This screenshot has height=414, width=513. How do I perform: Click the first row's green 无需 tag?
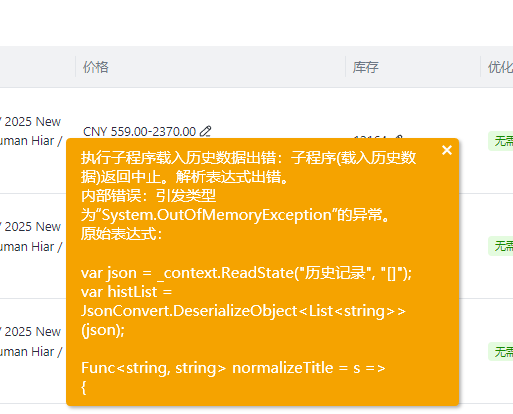pyautogui.click(x=501, y=141)
